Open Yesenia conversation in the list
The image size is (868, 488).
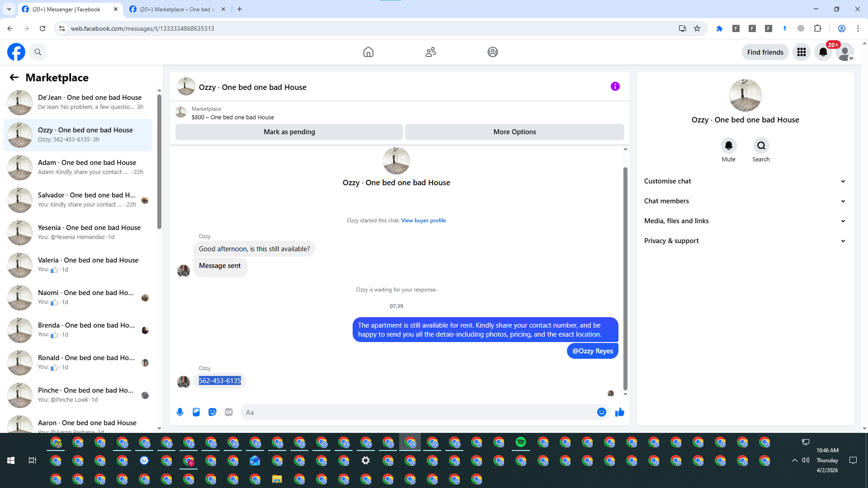click(78, 233)
